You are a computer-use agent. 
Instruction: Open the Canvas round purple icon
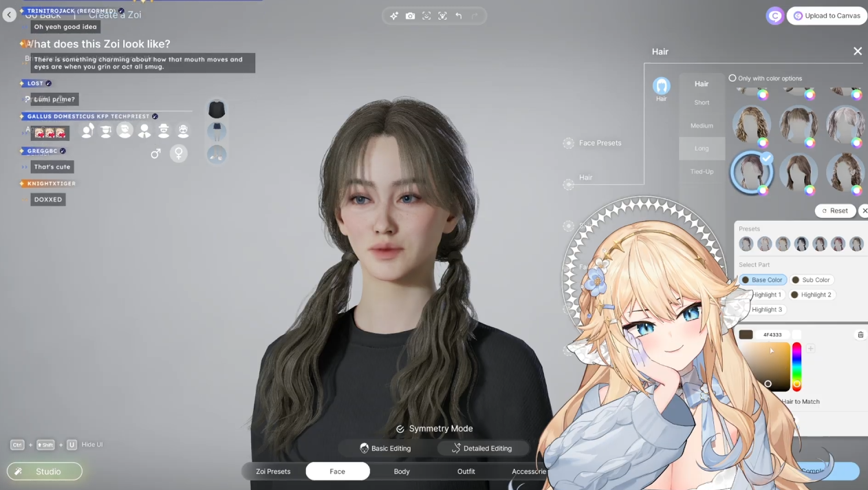coord(775,16)
